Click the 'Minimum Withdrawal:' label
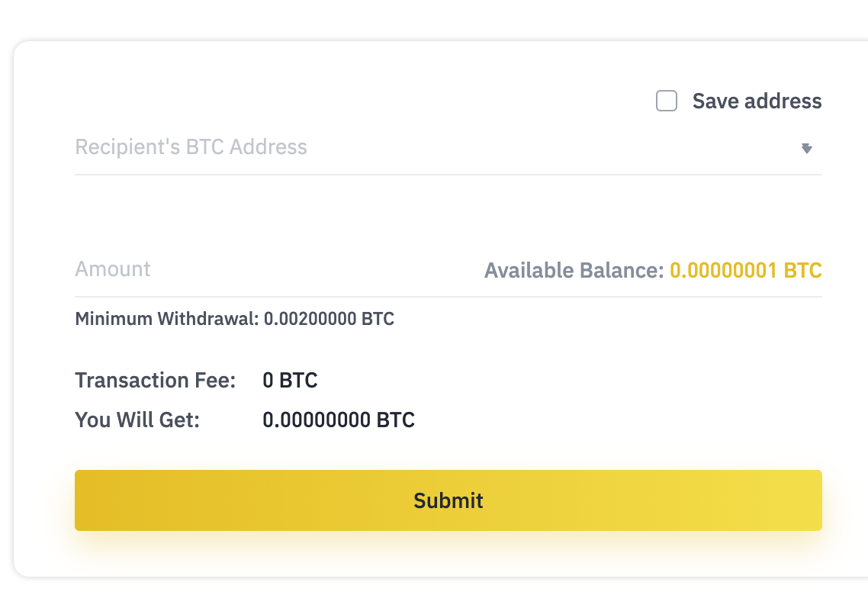The width and height of the screenshot is (868, 595). 167,319
